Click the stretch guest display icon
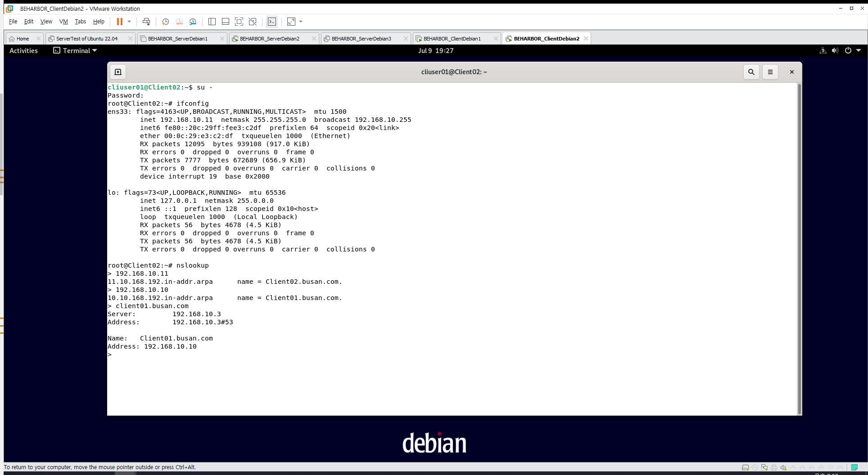Viewport: 868px width, 475px height. click(291, 22)
